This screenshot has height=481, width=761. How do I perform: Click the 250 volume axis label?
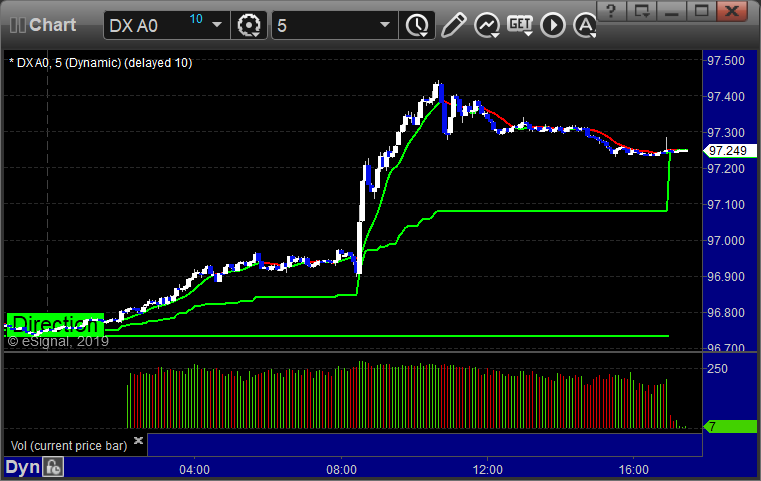pos(718,369)
